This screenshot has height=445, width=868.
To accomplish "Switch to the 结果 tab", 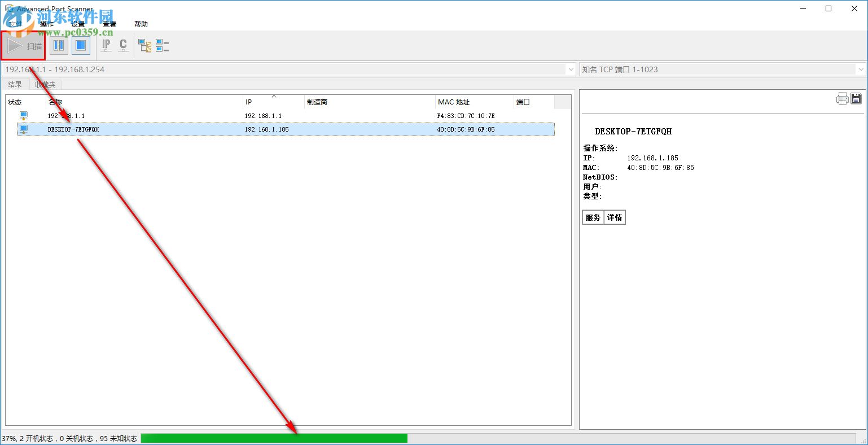I will coord(15,84).
